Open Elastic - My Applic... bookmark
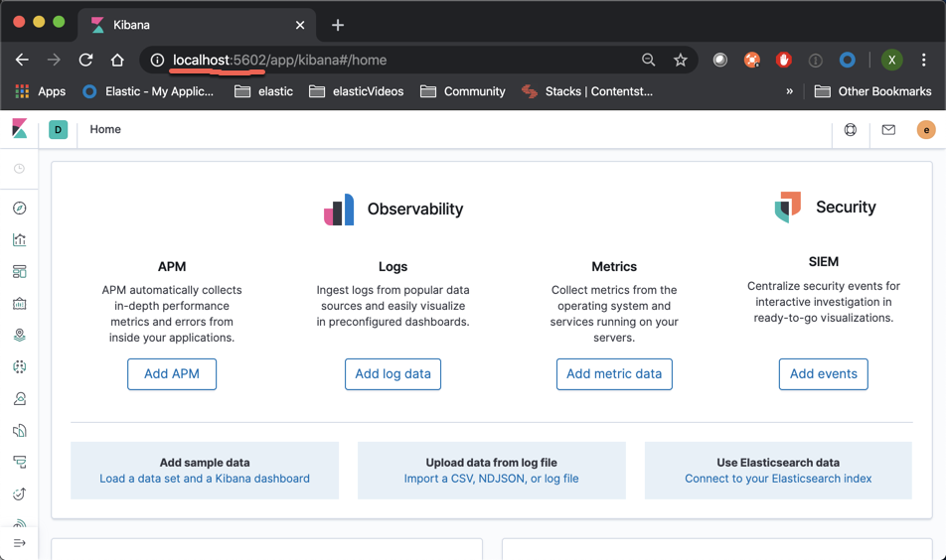Viewport: 946px width, 560px height. [148, 91]
